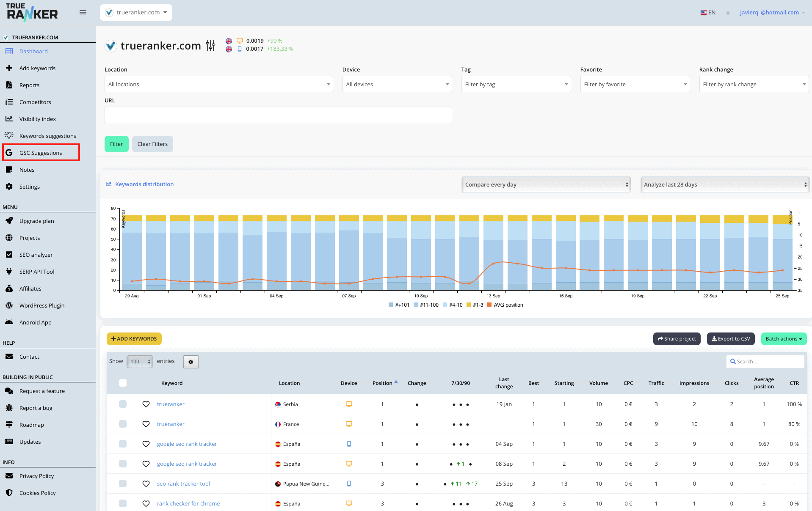Open Settings in the sidebar
Viewport: 812px width, 511px height.
(x=30, y=187)
